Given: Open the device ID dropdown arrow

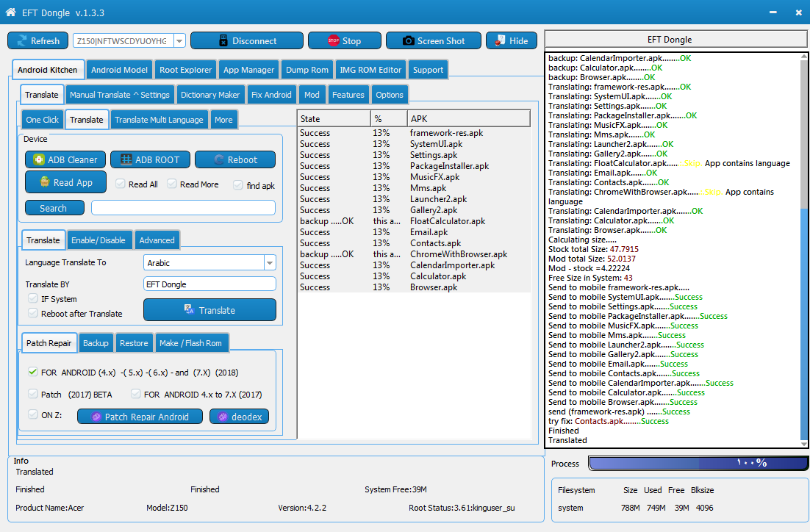Looking at the screenshot, I should 179,41.
